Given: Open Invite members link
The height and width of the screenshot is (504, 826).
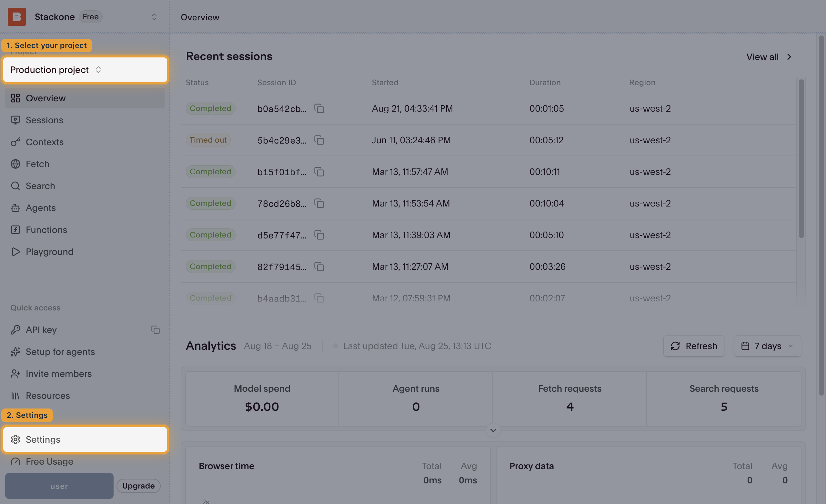Looking at the screenshot, I should click(x=85, y=374).
